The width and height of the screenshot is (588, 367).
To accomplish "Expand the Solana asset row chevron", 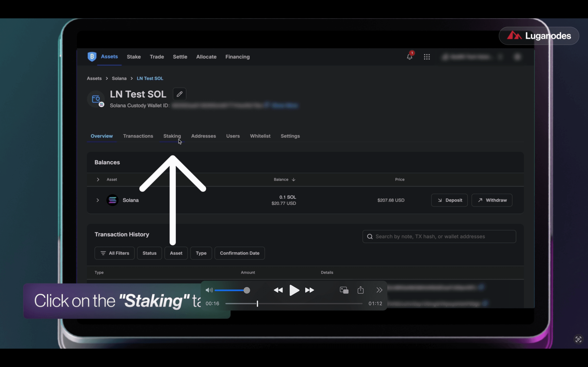I will (98, 200).
